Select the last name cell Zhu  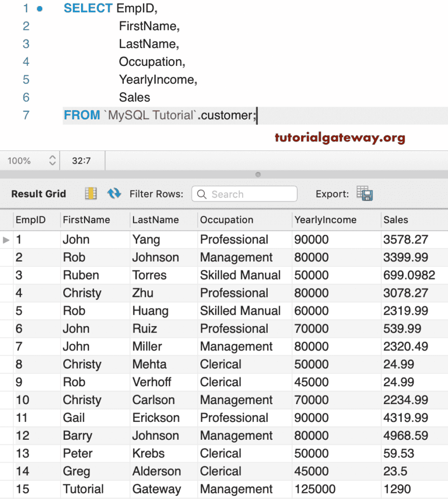tap(164, 293)
